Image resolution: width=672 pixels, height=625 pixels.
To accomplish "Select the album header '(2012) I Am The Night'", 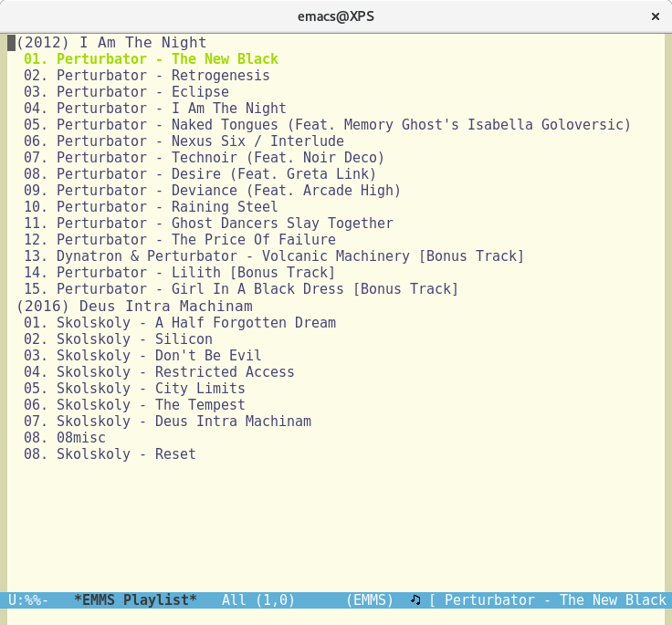I will coord(111,42).
